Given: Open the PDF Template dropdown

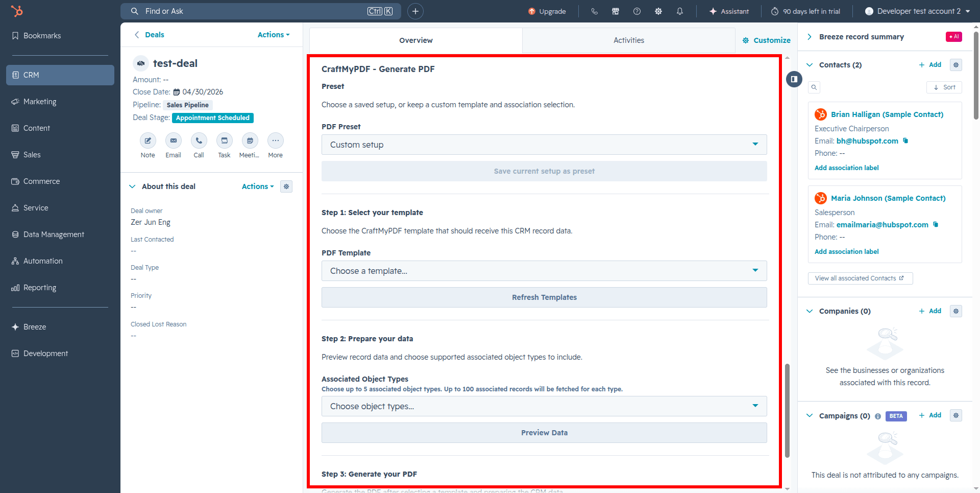Looking at the screenshot, I should [544, 271].
